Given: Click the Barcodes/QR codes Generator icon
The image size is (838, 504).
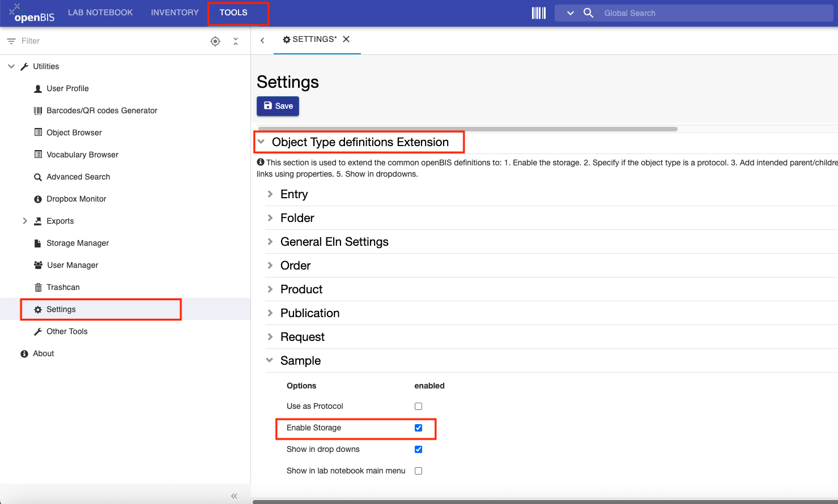Looking at the screenshot, I should pos(38,110).
